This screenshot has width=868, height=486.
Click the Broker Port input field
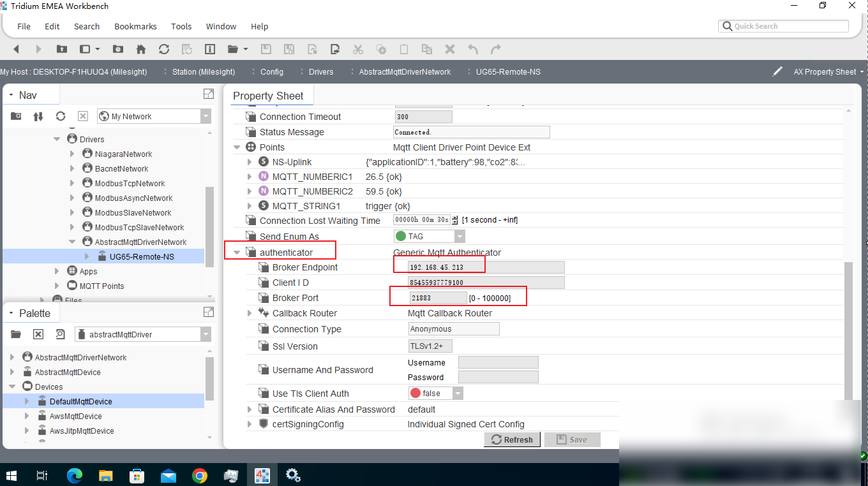point(438,298)
